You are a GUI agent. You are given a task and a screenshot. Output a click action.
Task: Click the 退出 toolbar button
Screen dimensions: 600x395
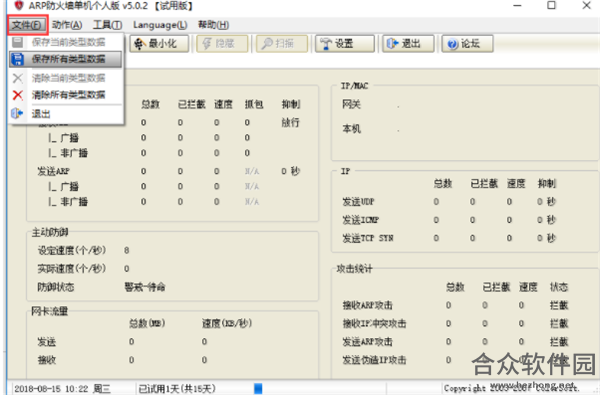pyautogui.click(x=408, y=44)
